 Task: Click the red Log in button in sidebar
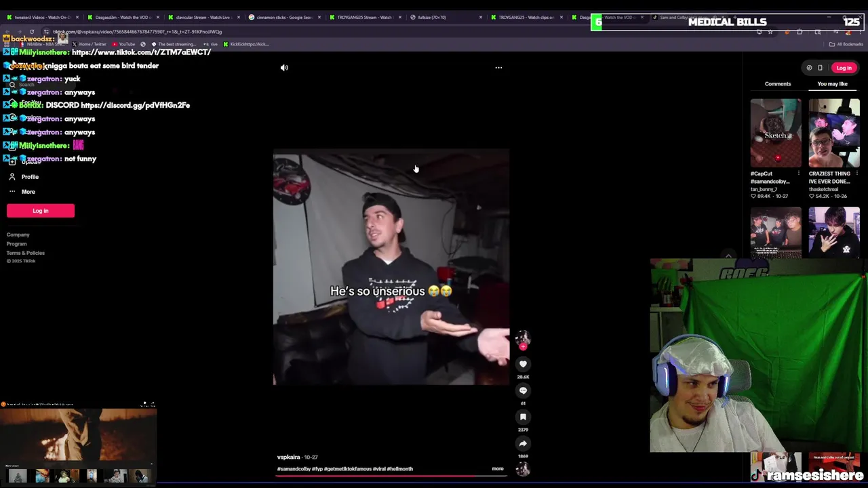41,211
